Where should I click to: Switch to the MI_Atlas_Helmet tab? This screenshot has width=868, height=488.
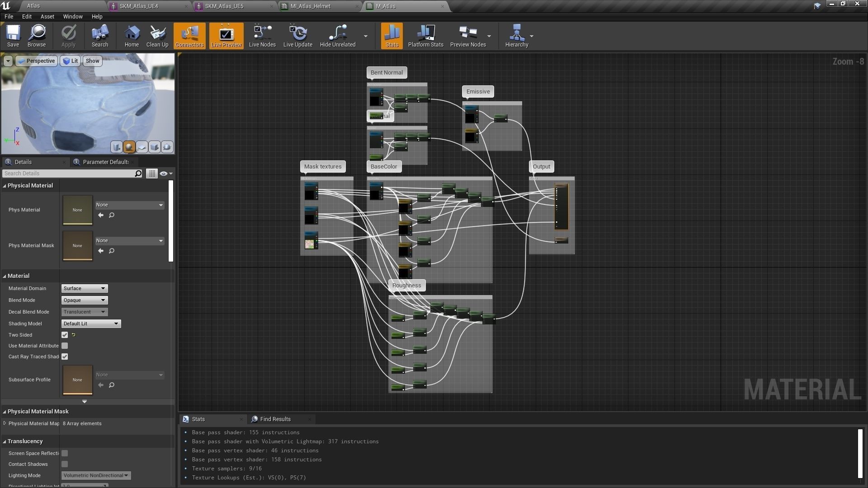tap(310, 6)
